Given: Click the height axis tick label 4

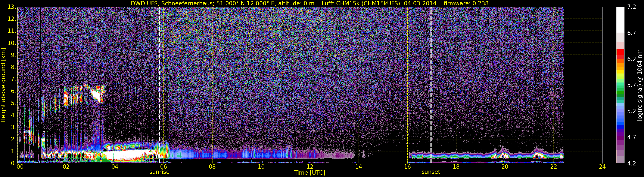Looking at the screenshot, I should tap(13, 115).
